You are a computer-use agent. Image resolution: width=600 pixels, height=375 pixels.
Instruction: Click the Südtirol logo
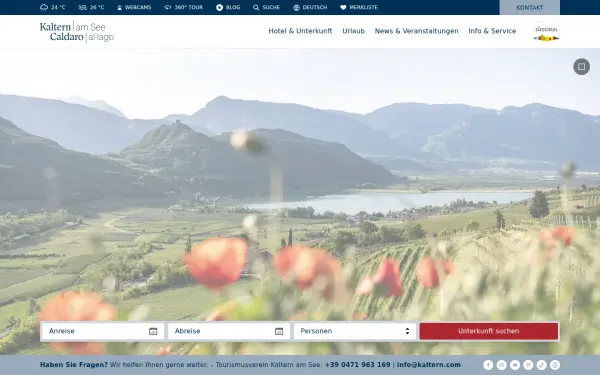click(x=546, y=31)
